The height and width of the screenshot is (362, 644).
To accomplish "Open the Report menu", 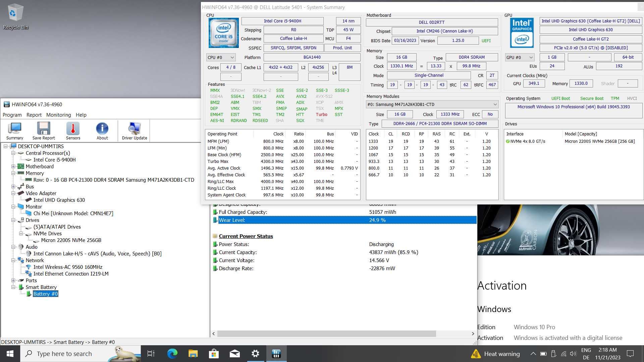I will 34,115.
